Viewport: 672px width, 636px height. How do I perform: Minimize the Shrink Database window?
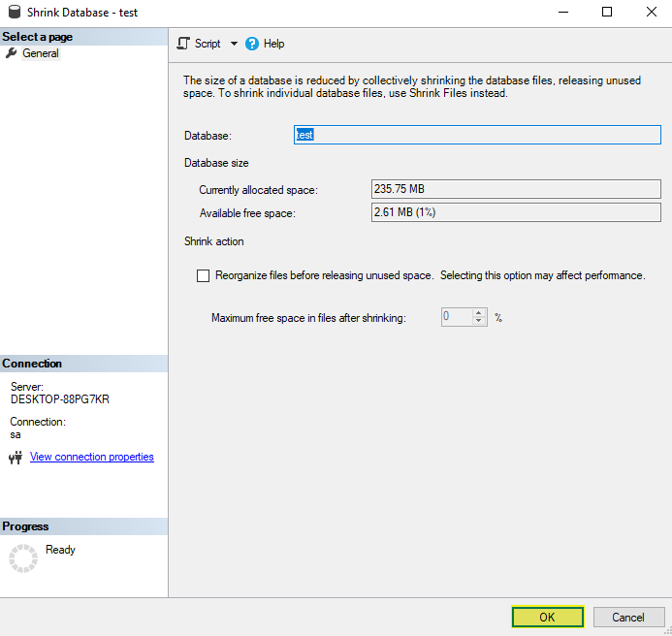(563, 12)
